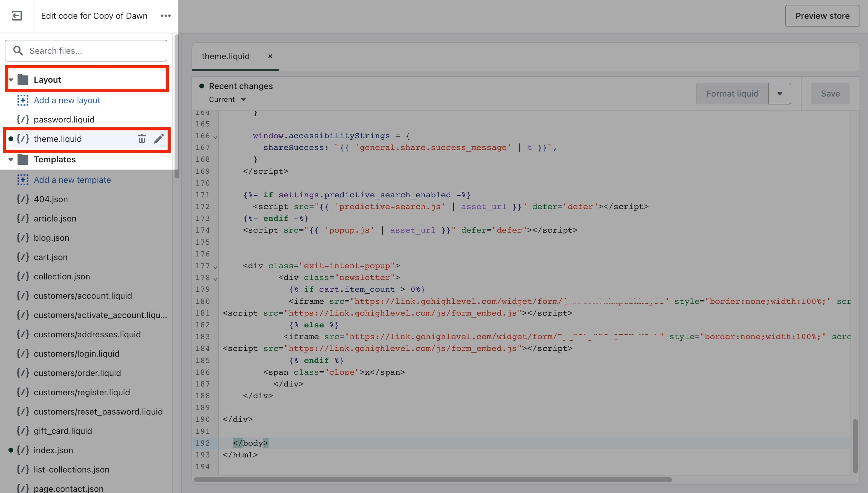Delete theme.liquid with the trash icon
Viewport: 868px width, 493px height.
[142, 139]
